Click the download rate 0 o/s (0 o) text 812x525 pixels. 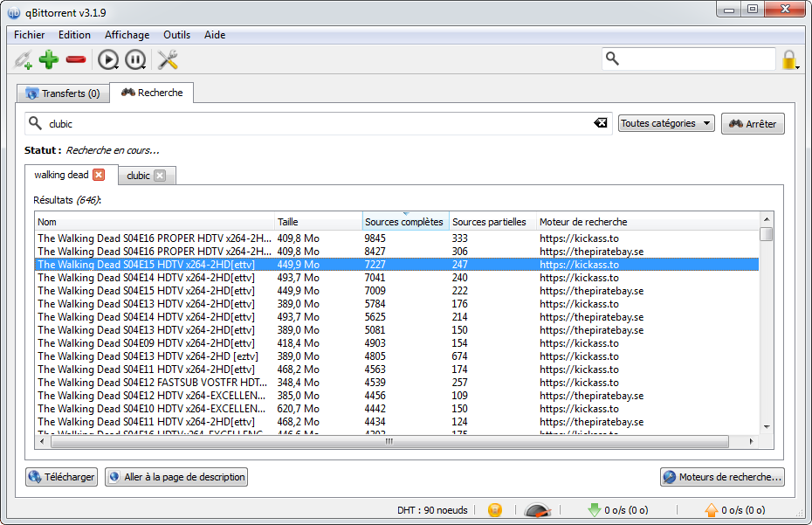tap(626, 510)
